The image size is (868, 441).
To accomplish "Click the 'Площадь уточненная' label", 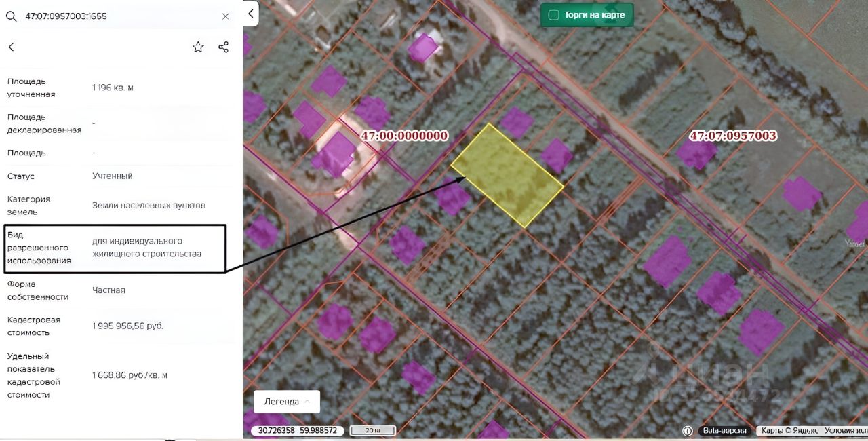I will click(31, 88).
